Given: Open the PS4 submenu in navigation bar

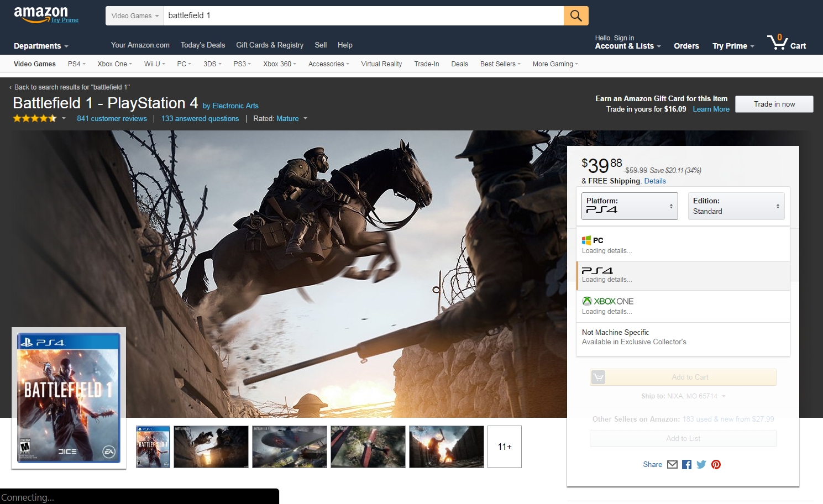Looking at the screenshot, I should (76, 64).
